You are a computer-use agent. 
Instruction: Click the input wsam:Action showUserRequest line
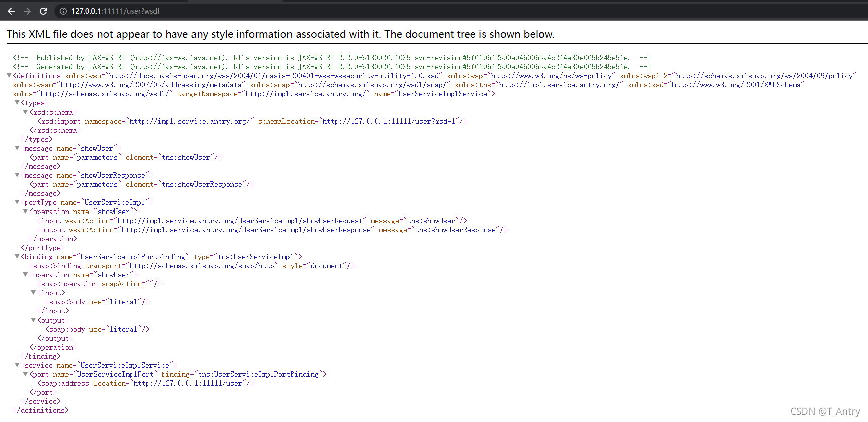point(252,221)
